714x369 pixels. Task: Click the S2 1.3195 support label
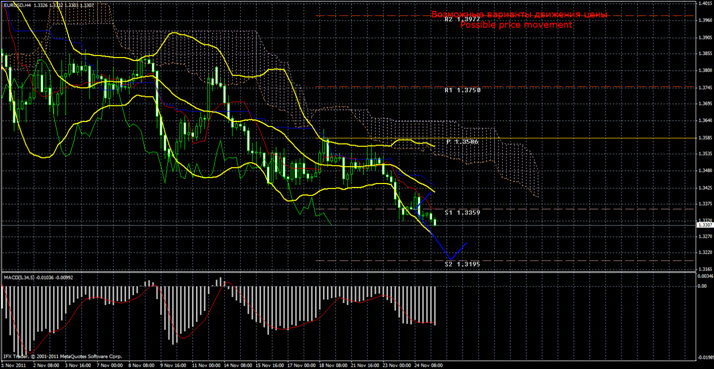point(463,264)
